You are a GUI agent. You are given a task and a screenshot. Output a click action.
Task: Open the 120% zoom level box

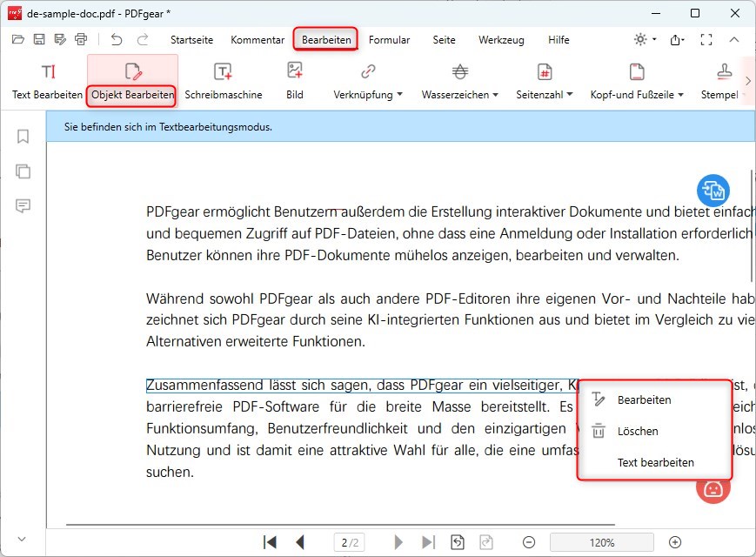[602, 542]
